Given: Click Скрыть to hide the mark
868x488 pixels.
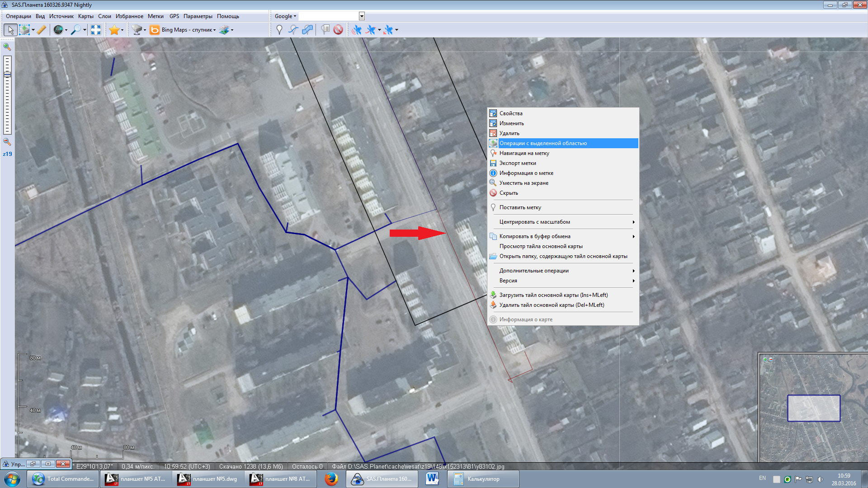Looking at the screenshot, I should point(509,193).
